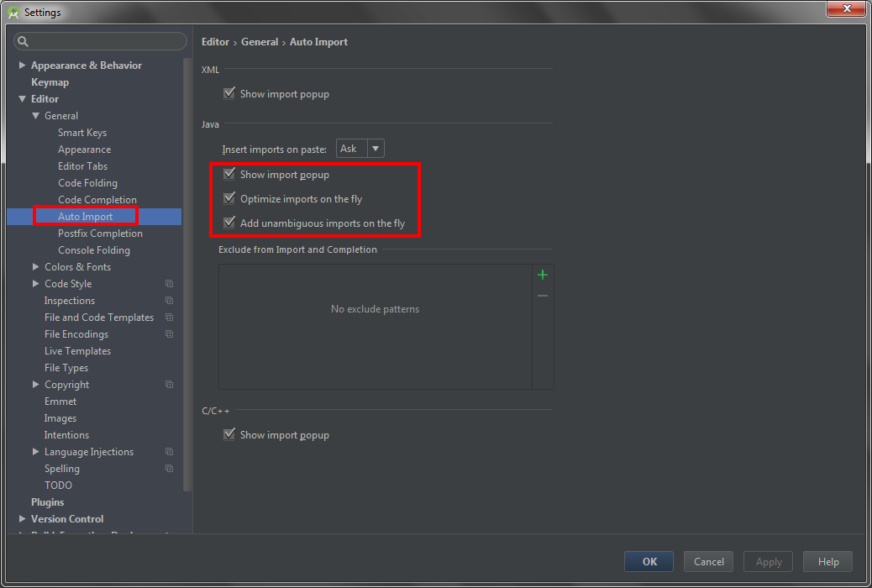
Task: Open Code Completion settings
Action: pyautogui.click(x=97, y=200)
